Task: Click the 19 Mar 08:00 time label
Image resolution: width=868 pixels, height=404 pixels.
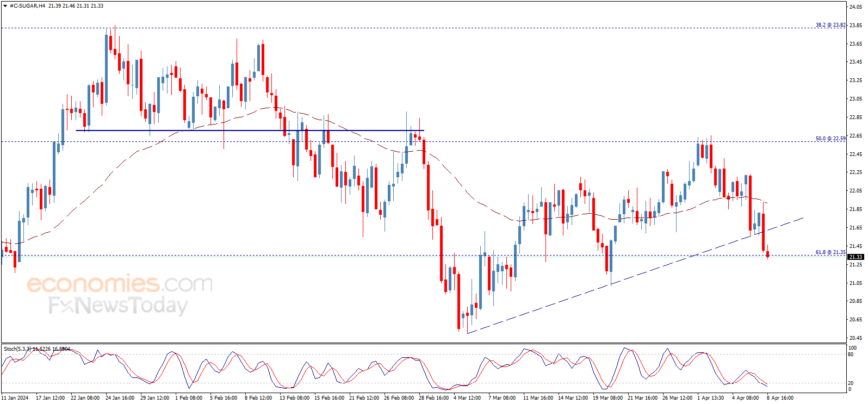Action: coord(607,398)
